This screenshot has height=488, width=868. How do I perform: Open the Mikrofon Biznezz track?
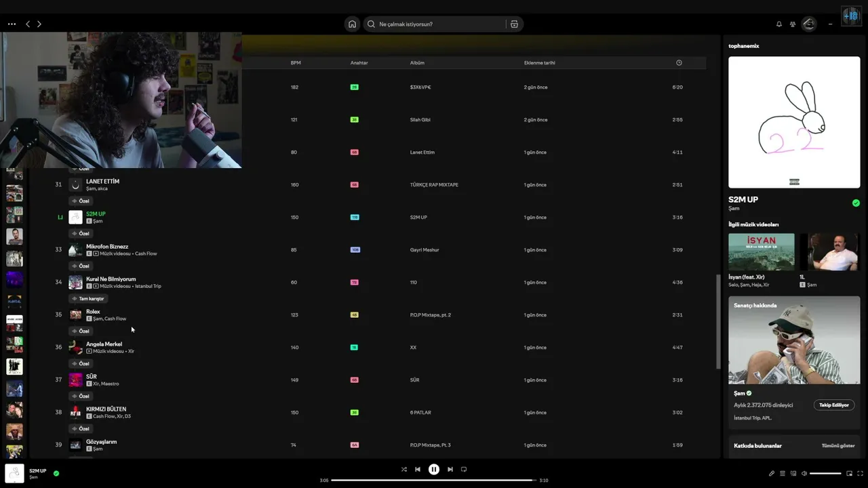click(107, 246)
